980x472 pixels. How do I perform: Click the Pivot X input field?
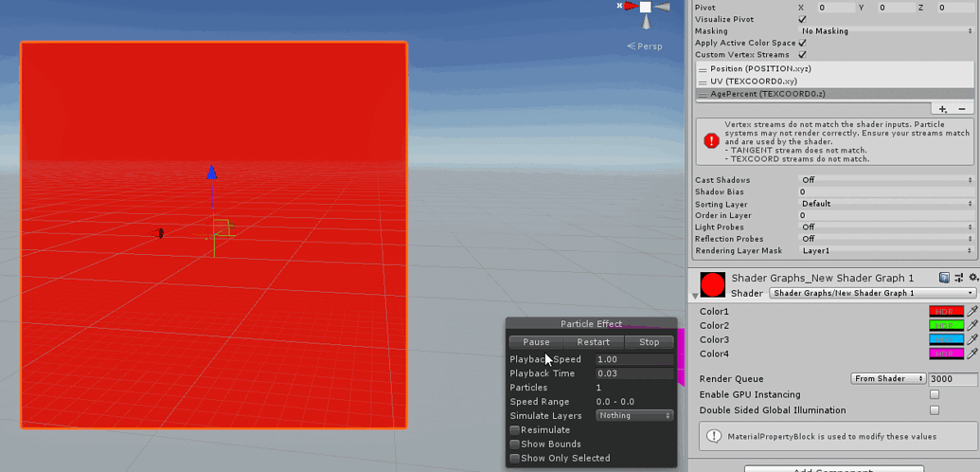[835, 8]
